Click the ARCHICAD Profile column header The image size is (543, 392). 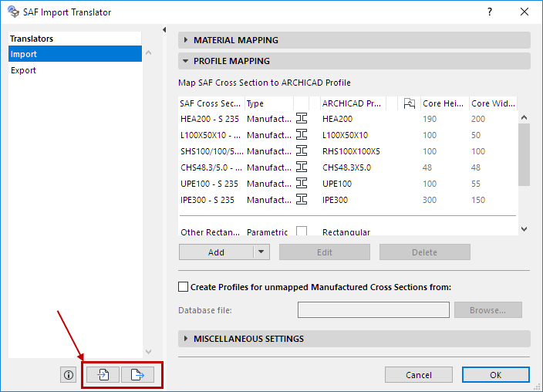tap(353, 103)
